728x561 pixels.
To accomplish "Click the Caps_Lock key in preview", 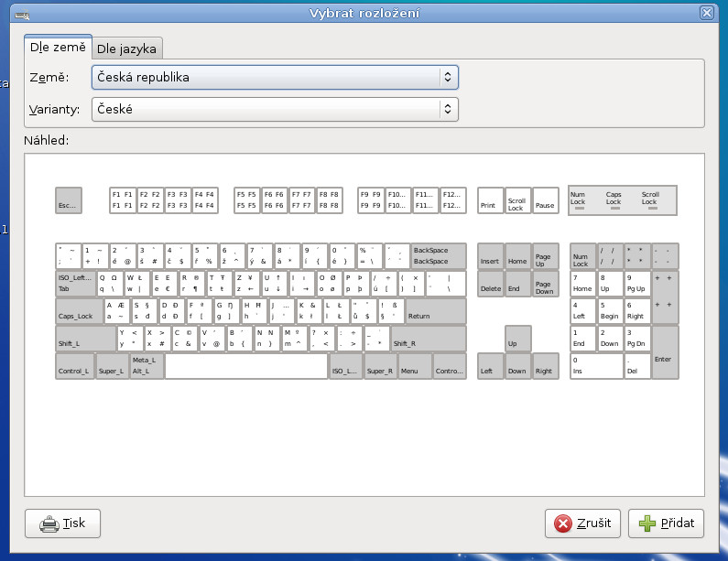I will [79, 311].
